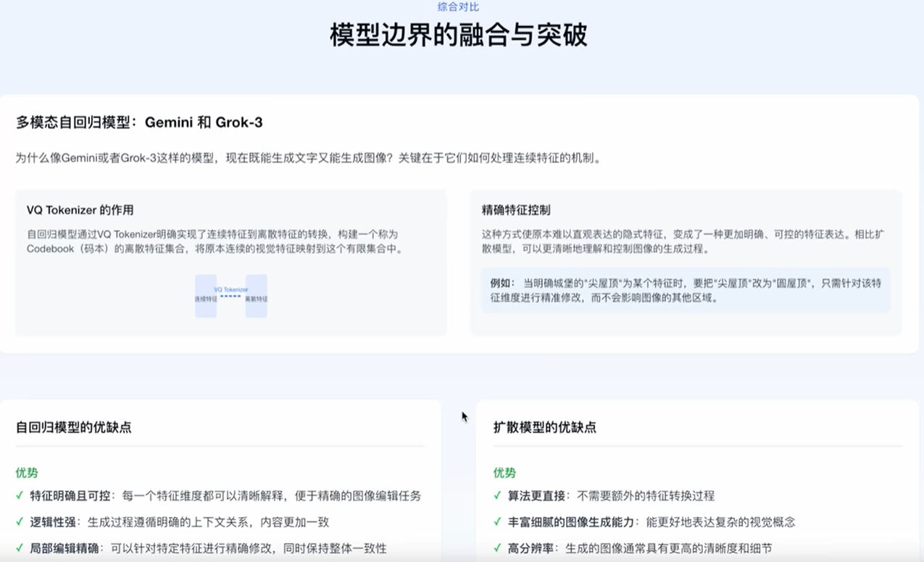Click the main heading 模型边界的融合与突破
This screenshot has height=562, width=924.
click(458, 35)
